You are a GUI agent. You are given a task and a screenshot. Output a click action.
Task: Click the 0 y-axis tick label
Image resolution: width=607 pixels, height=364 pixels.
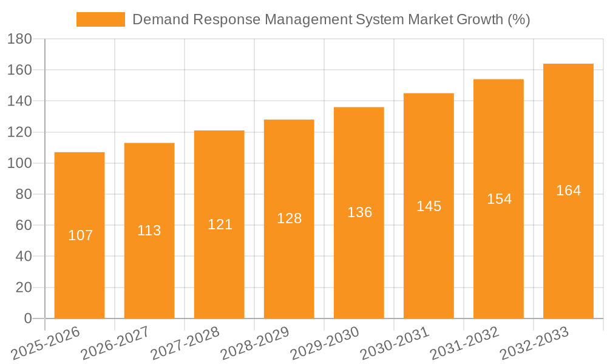(28, 318)
